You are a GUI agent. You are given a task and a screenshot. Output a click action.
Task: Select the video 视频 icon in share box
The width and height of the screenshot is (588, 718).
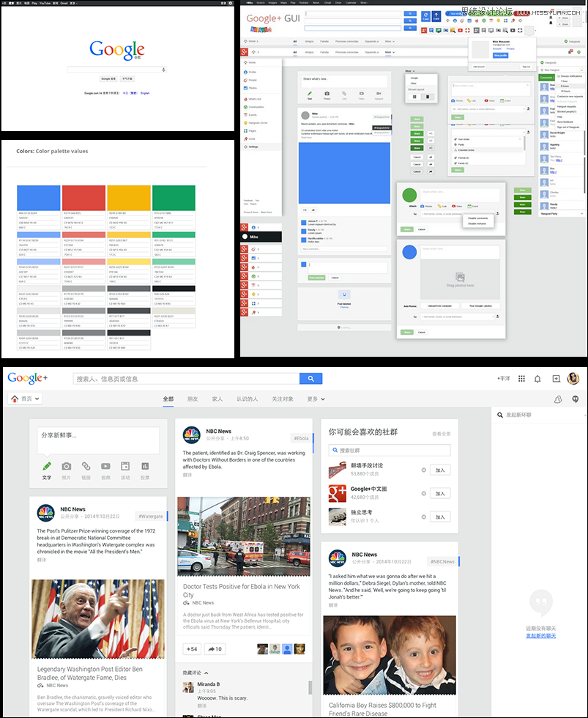[x=105, y=466]
